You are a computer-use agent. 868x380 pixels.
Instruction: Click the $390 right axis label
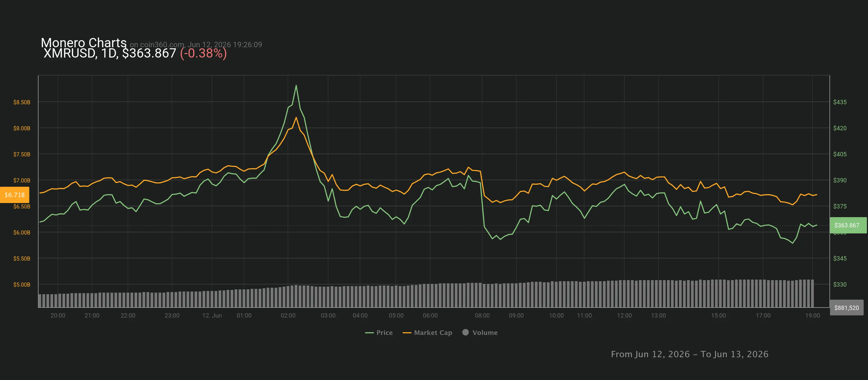840,180
